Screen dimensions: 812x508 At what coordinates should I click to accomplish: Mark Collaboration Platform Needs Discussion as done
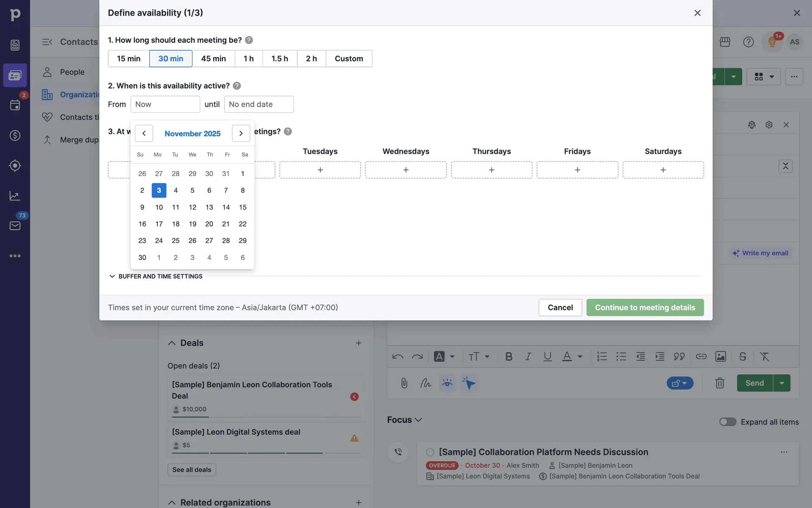click(430, 452)
